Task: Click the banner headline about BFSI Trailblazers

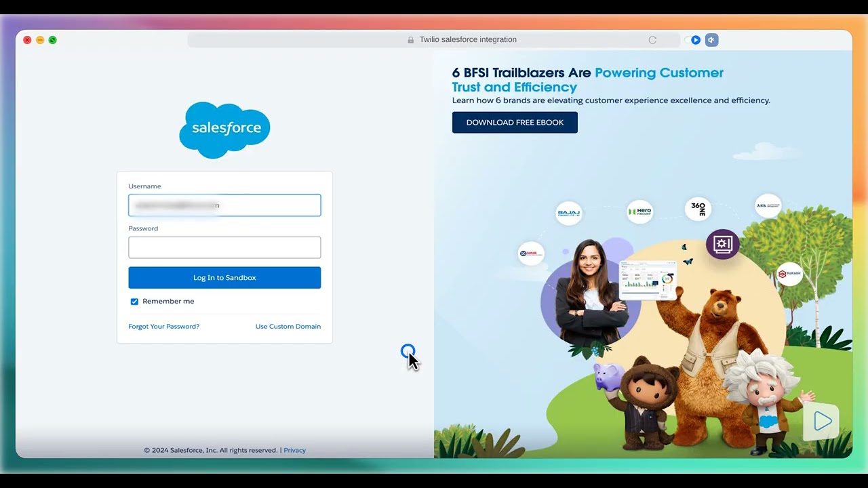Action: (588, 80)
